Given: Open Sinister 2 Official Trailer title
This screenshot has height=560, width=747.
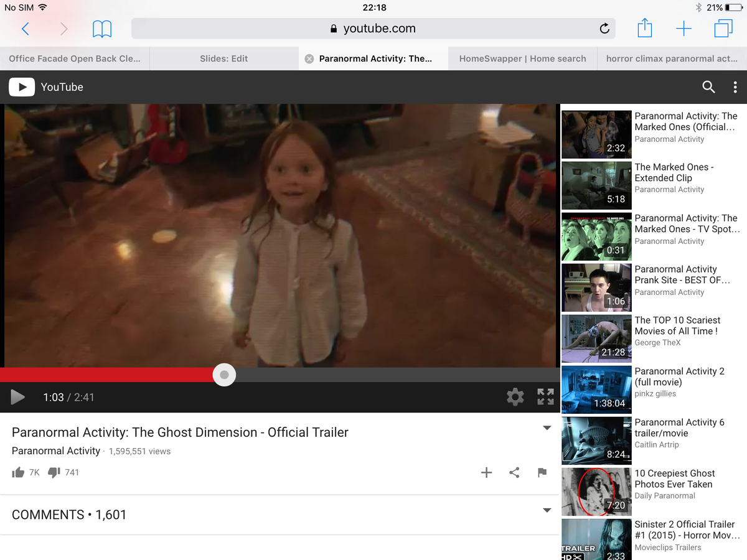Looking at the screenshot, I should (687, 530).
